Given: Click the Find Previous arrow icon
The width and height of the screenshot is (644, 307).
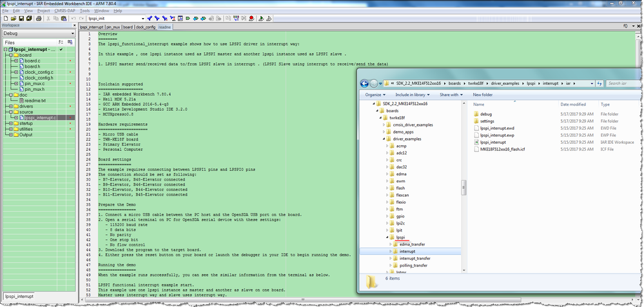Looking at the screenshot, I should 150,19.
